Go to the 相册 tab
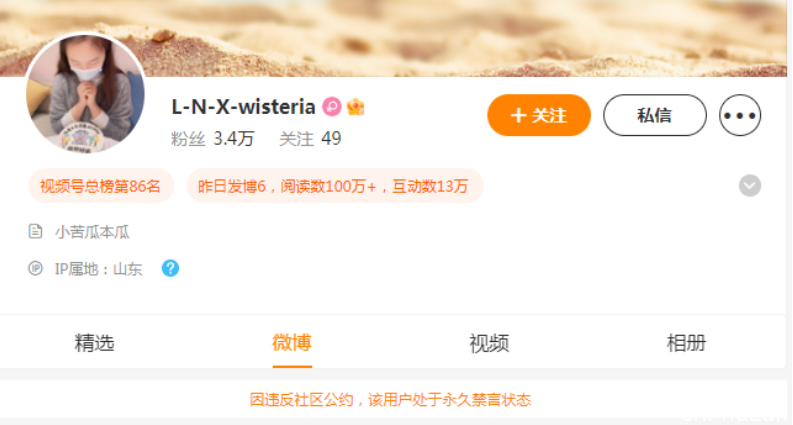 686,343
